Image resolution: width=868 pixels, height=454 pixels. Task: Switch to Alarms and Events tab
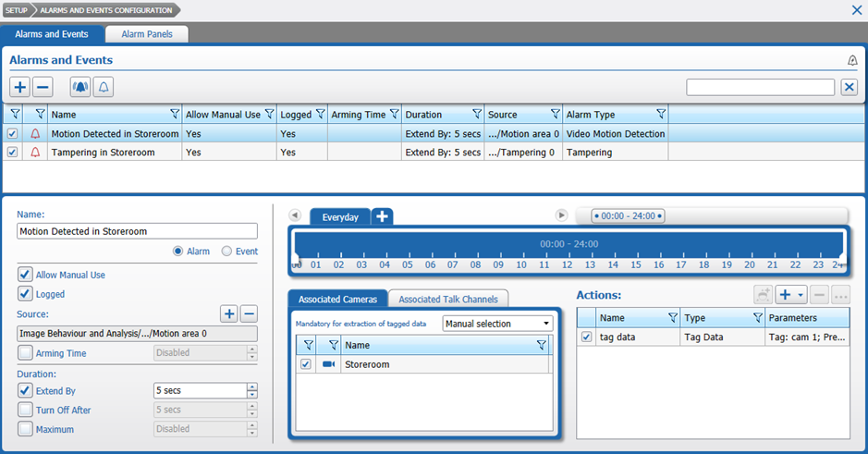(x=52, y=34)
